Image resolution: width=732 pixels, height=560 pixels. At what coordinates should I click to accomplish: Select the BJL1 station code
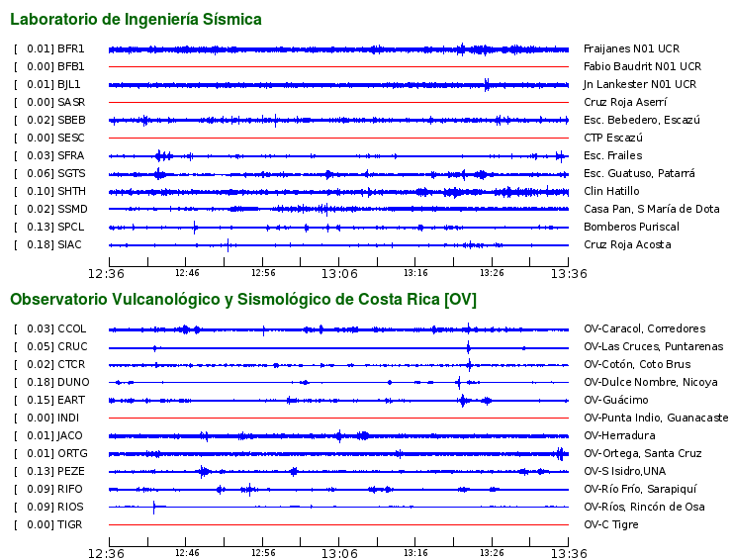[69, 84]
